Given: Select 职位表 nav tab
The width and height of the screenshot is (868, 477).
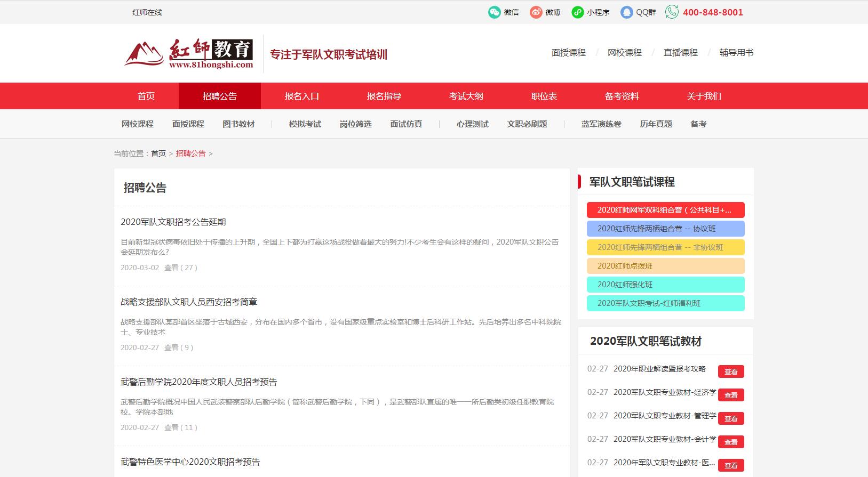Looking at the screenshot, I should pos(544,96).
